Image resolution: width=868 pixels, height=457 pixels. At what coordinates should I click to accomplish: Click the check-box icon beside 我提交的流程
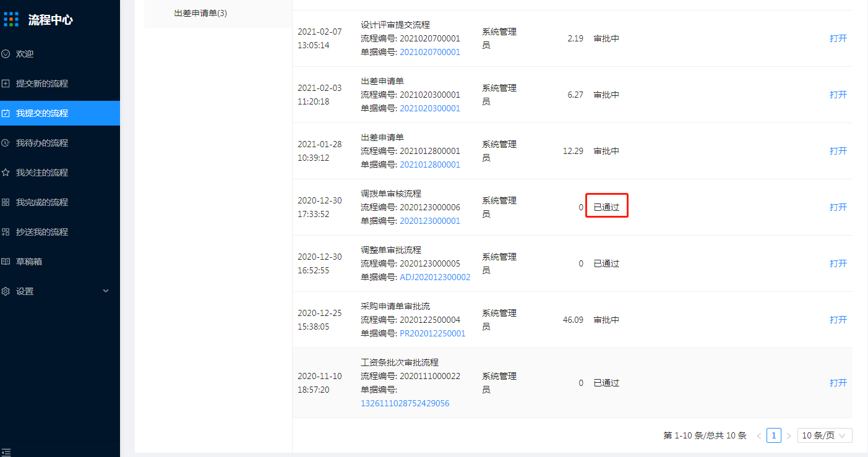(6, 113)
